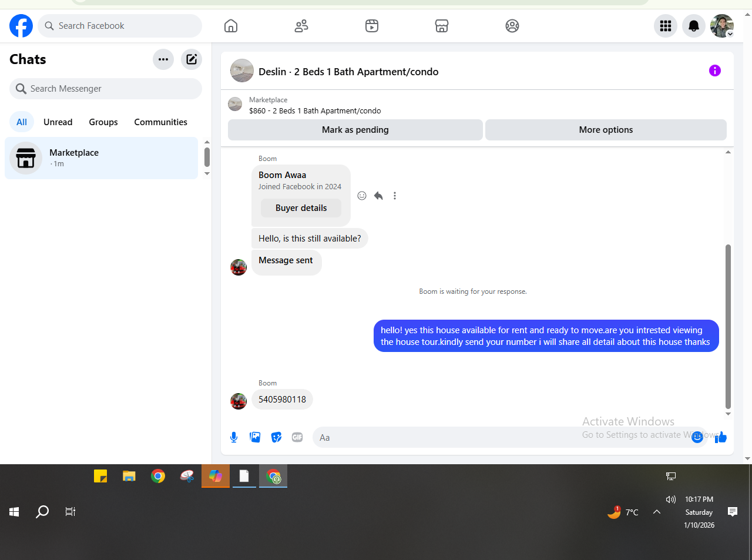Open Chats options three-dot button
Viewport: 752px width, 560px height.
[x=163, y=59]
